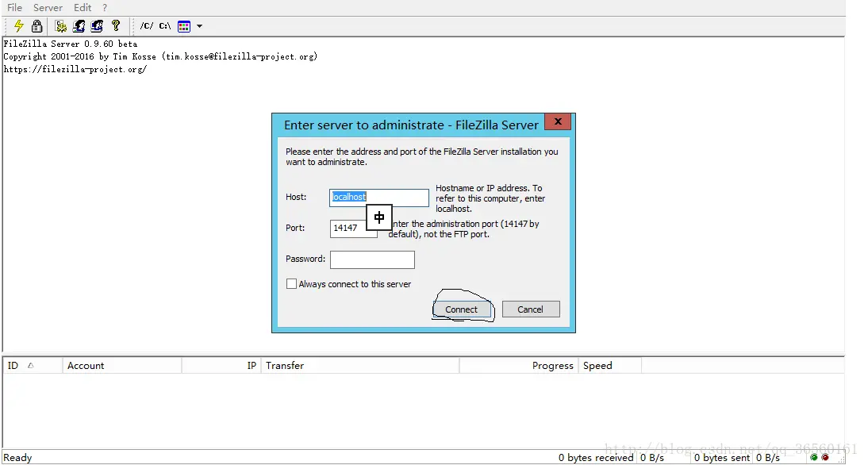The height and width of the screenshot is (465, 868).
Task: Click the lightning bolt connect icon
Action: point(19,26)
